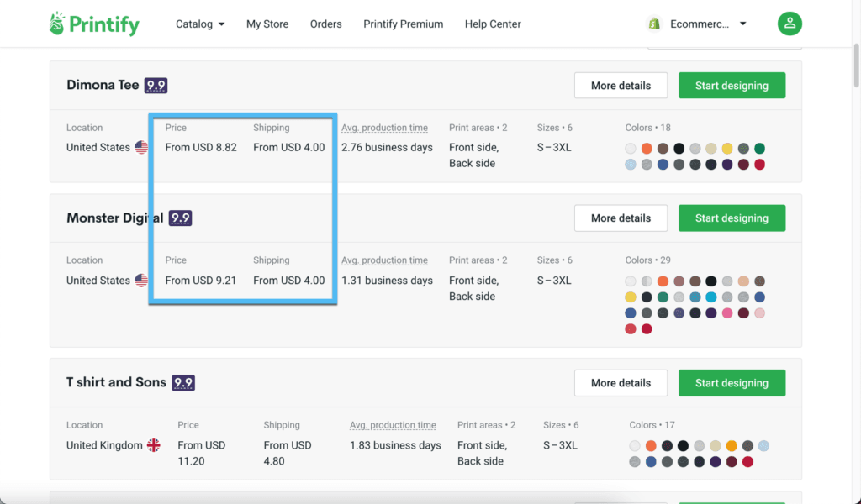Select the peach swatch for Monster Digital
This screenshot has width=861, height=504.
click(743, 281)
